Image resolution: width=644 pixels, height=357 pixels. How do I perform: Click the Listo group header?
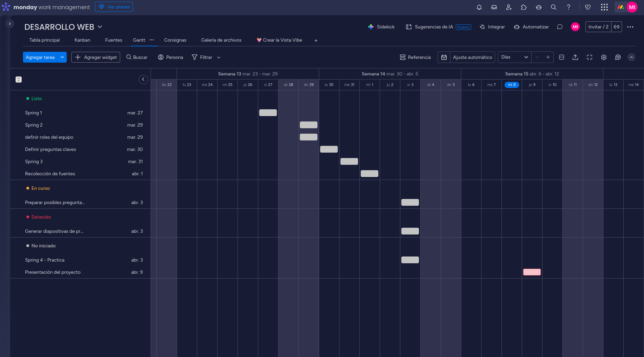(37, 98)
